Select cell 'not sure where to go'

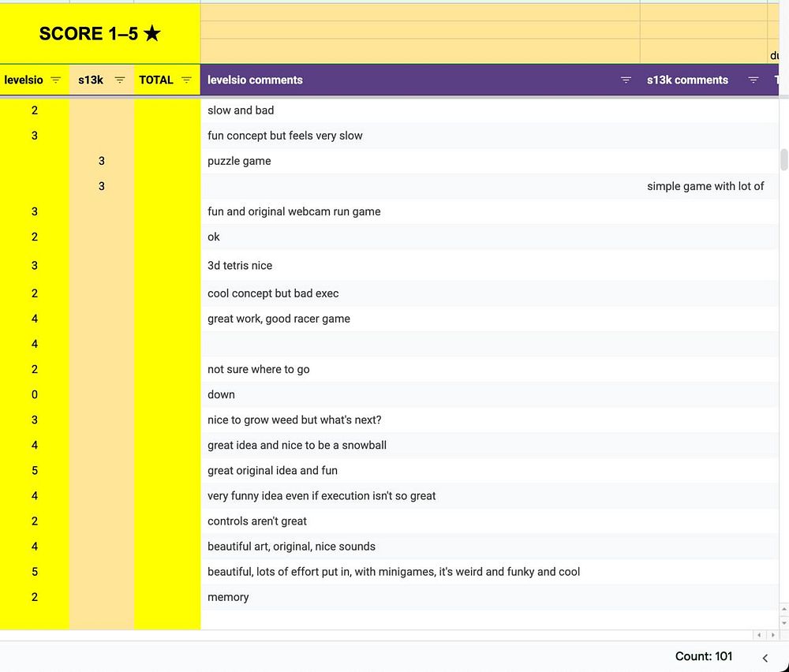[x=421, y=369]
